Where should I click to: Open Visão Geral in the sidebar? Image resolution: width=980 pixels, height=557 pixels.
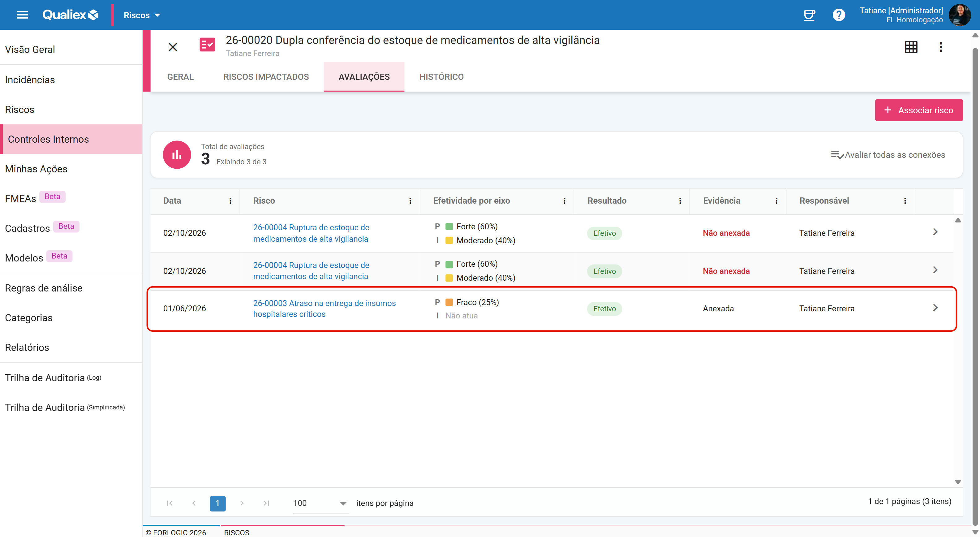71,49
